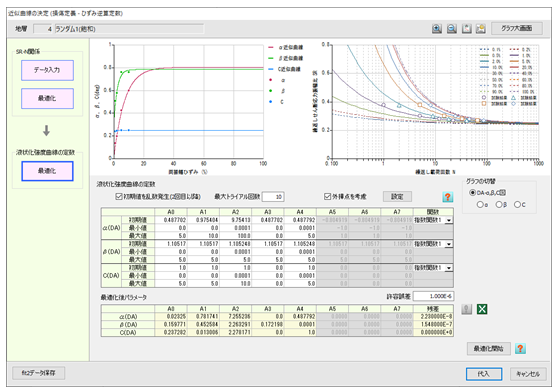Zoom out the graph with magnifier-minus icon
The height and width of the screenshot is (391, 558).
tap(452, 29)
